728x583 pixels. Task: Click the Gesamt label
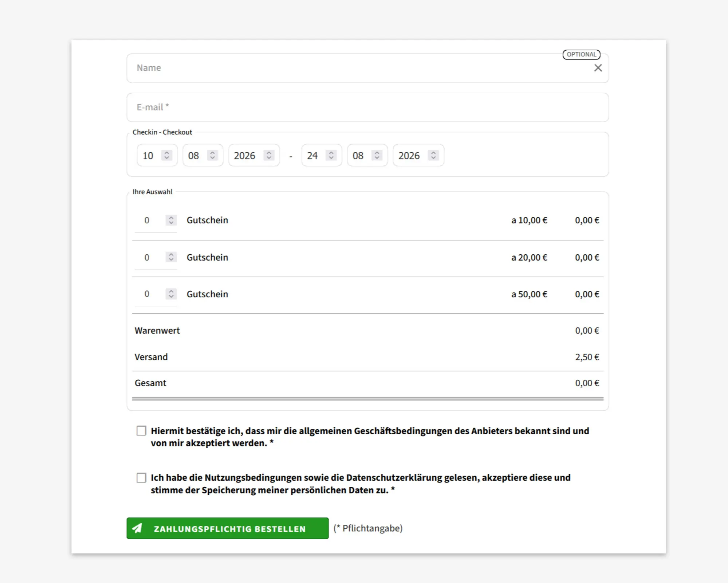[150, 383]
